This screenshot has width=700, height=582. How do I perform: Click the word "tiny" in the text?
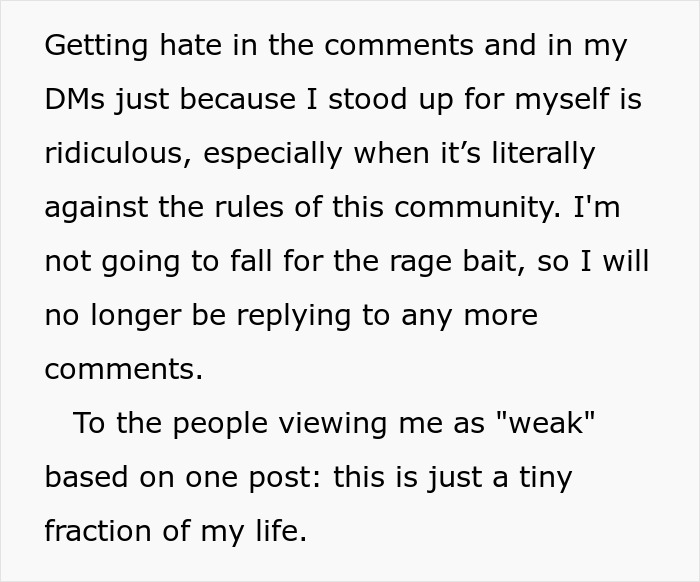point(545,478)
